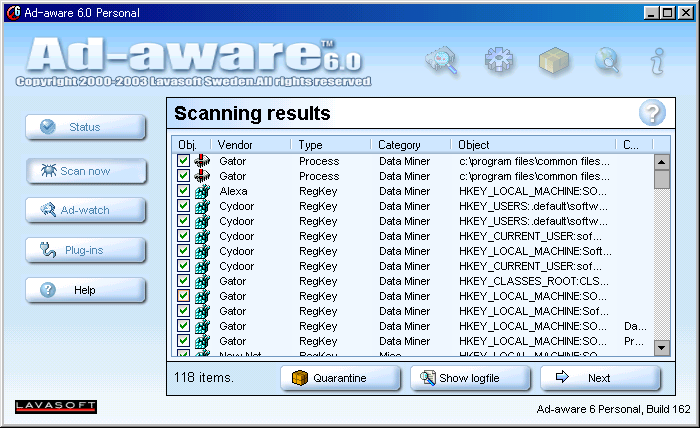Image resolution: width=700 pixels, height=428 pixels.
Task: Uncheck the Cydoor HKEY_LOCAL_MACHINE:Soft... entry
Action: point(183,251)
